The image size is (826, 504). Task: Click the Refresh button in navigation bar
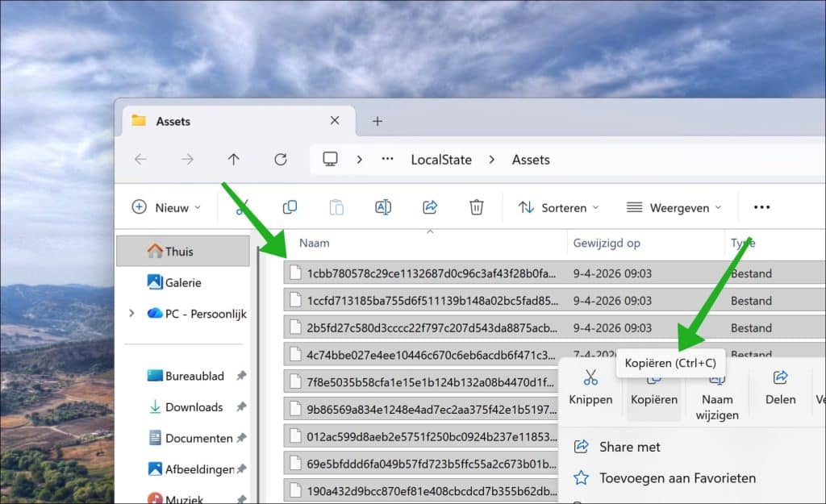click(x=281, y=160)
